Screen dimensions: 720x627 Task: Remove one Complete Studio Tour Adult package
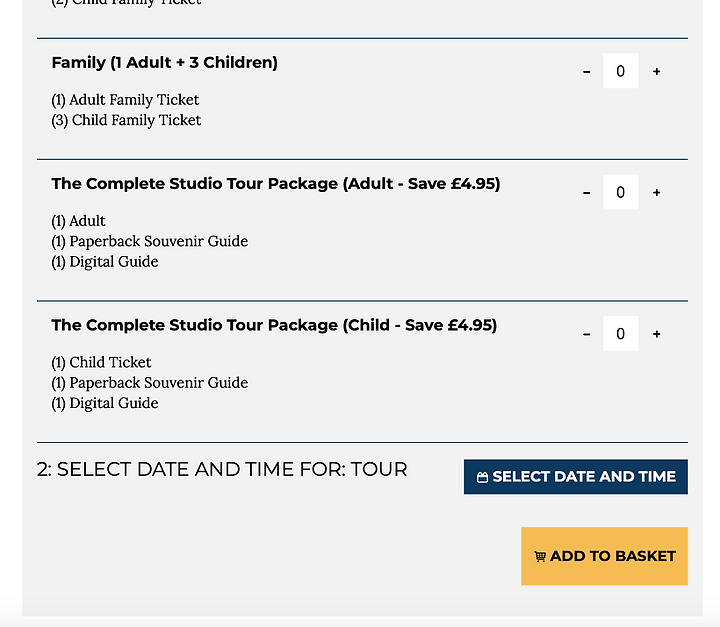586,192
